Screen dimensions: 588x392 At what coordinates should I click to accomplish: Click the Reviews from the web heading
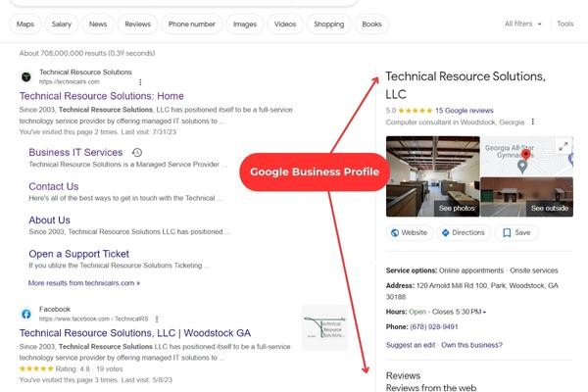click(431, 387)
